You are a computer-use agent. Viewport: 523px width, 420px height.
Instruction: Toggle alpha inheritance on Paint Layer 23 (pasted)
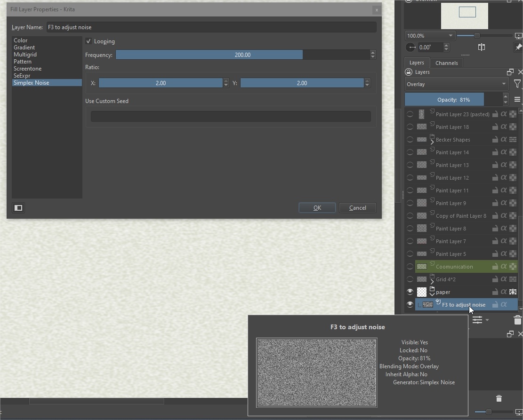tap(504, 114)
